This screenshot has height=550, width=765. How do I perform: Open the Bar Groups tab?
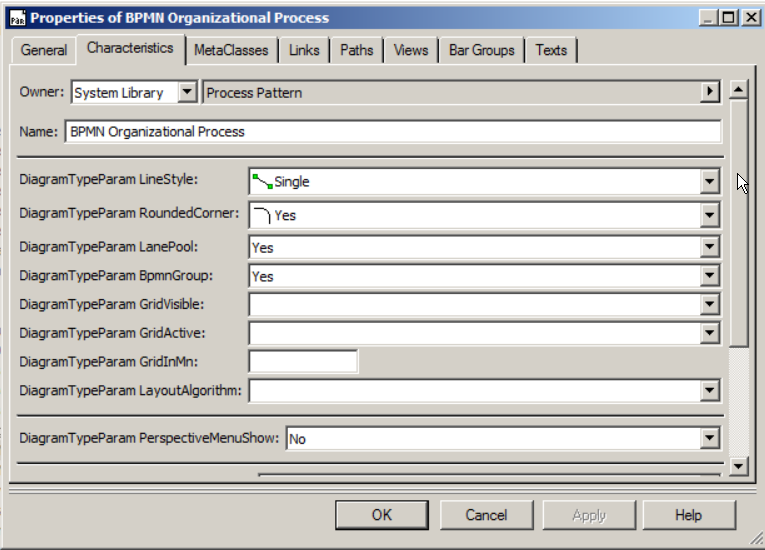pos(481,50)
